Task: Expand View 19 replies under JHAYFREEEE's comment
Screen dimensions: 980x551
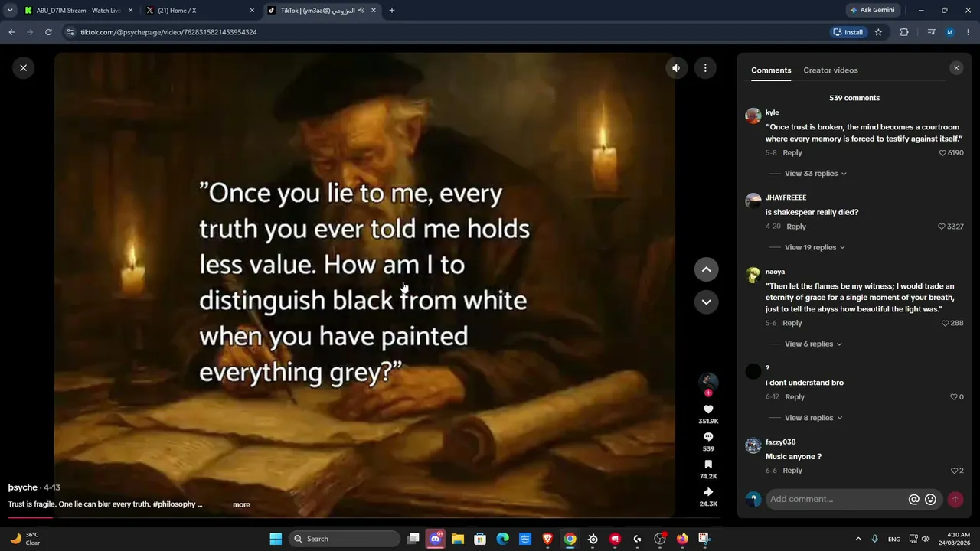Action: click(815, 247)
